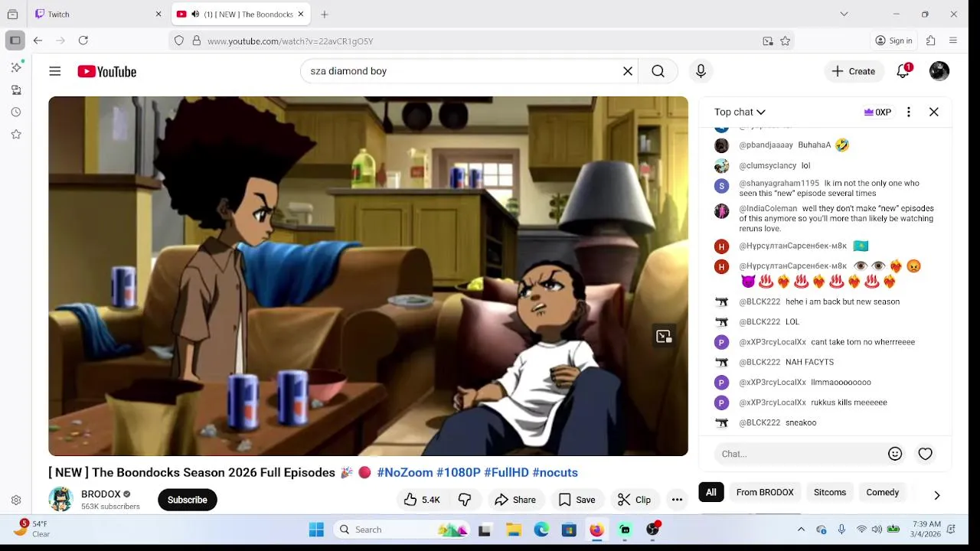Screen dimensions: 980x551
Task: Select the Sitcoms filter chip
Action: tap(830, 492)
